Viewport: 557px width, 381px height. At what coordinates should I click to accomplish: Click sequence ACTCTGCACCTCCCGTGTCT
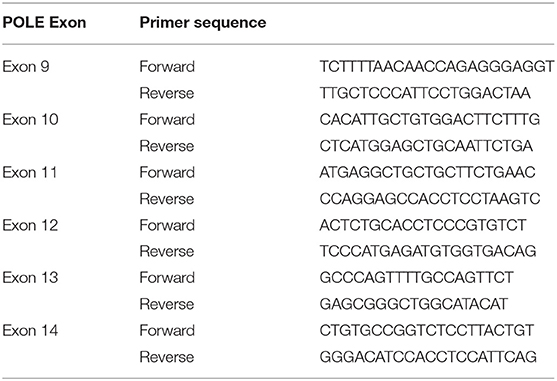tap(423, 225)
